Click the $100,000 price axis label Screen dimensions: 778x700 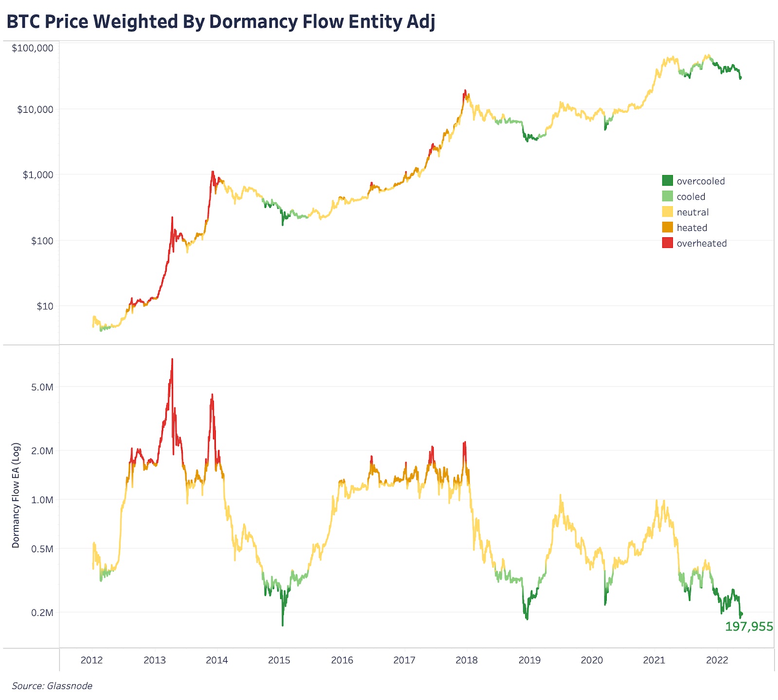point(33,48)
